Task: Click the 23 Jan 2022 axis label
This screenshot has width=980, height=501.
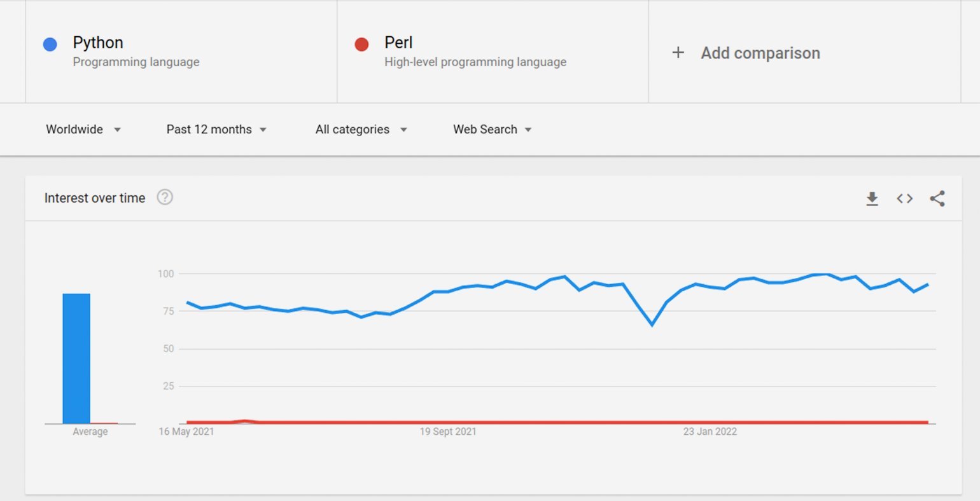Action: [710, 431]
